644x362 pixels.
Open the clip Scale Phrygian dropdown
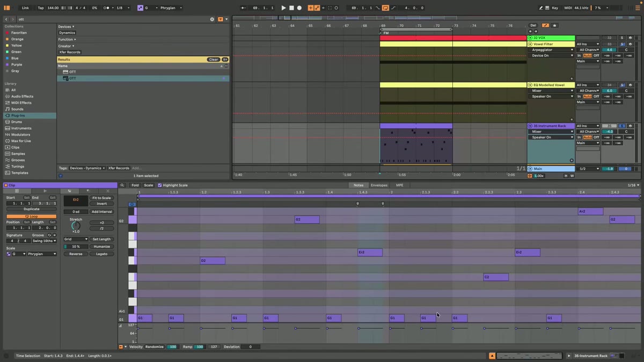click(41, 254)
